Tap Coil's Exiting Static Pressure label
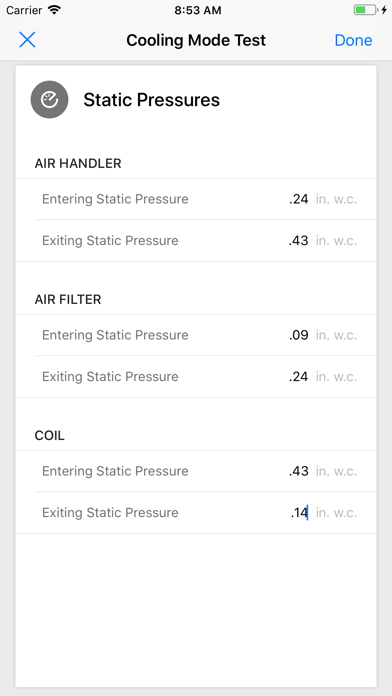392x696 pixels. click(x=110, y=513)
